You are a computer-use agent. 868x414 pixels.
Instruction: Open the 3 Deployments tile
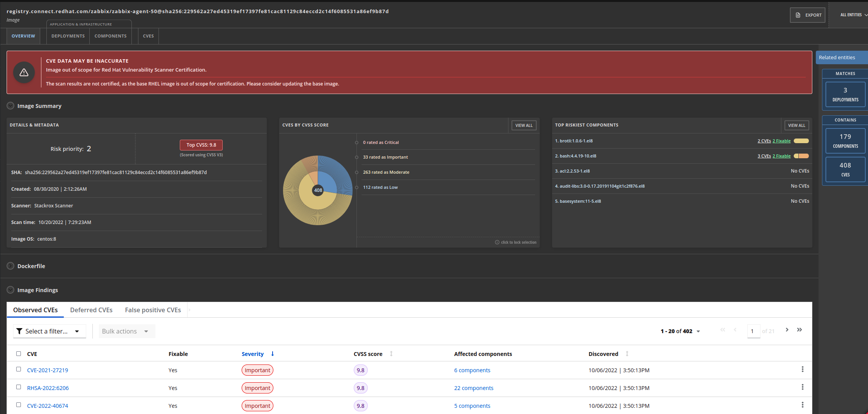pyautogui.click(x=845, y=94)
